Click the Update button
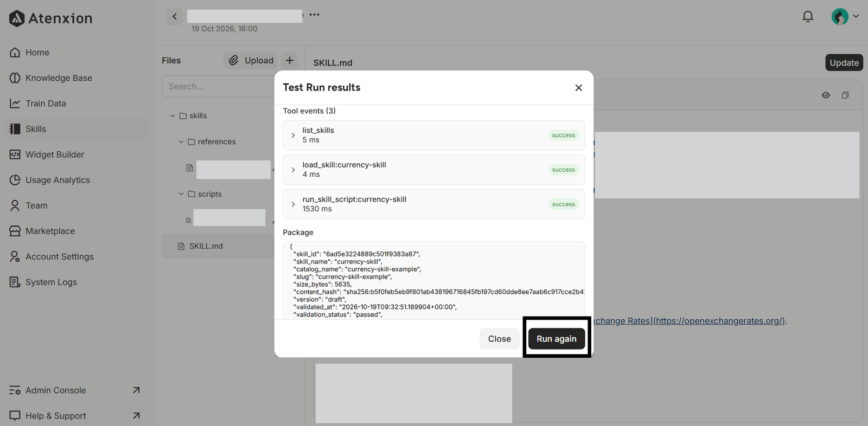The width and height of the screenshot is (868, 426). coord(844,63)
